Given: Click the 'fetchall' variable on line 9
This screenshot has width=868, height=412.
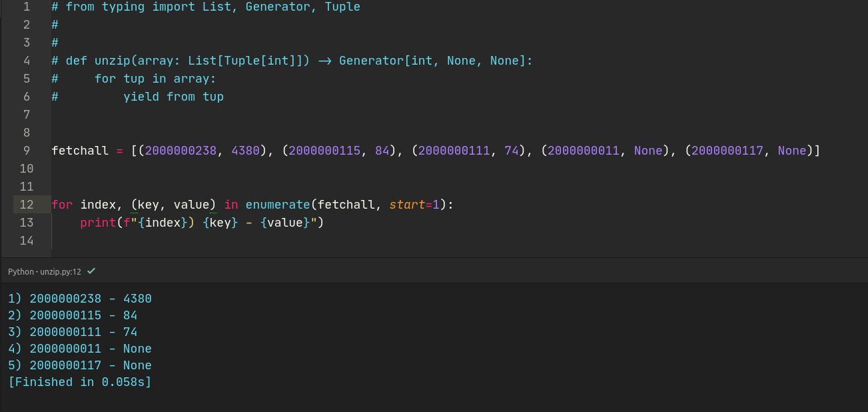Looking at the screenshot, I should 80,151.
